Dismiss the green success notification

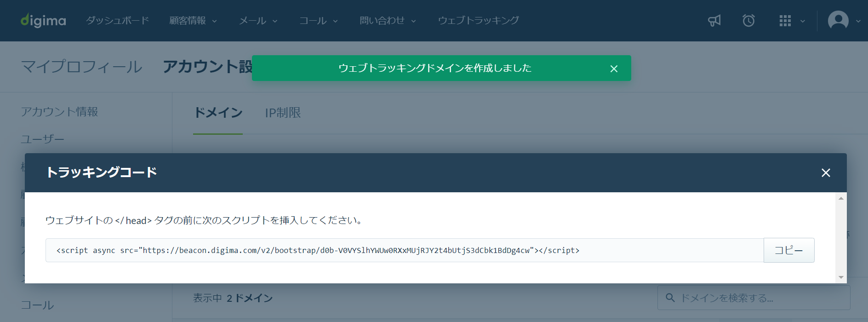[614, 69]
